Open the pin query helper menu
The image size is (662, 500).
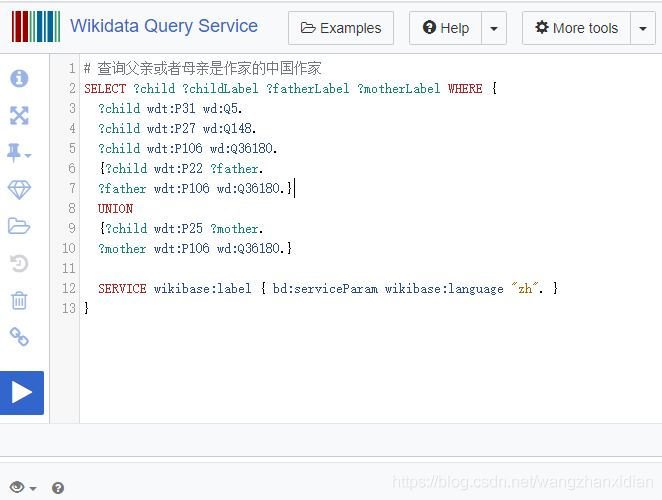(19, 152)
